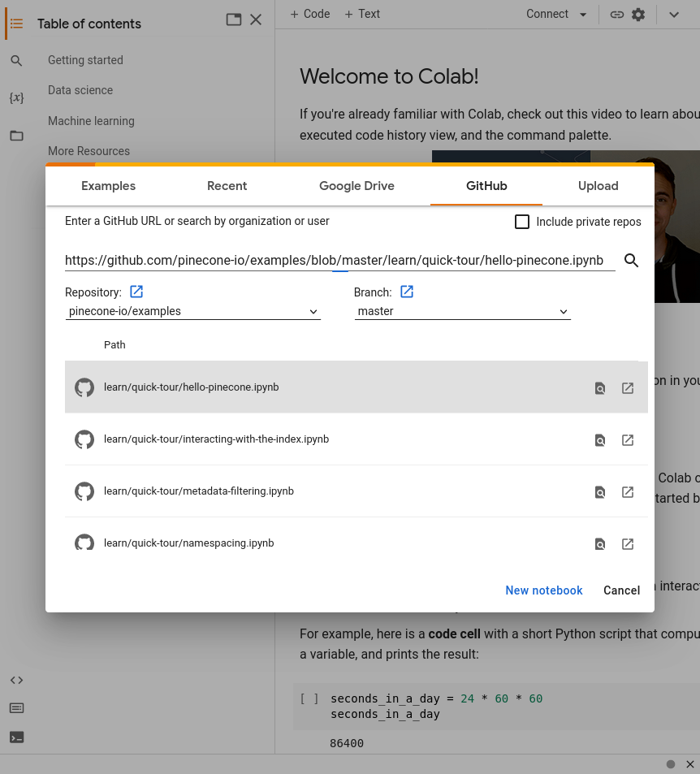Screen dimensions: 700x774
Task: Click the search magnifier next to GitHub URL
Action: (x=631, y=261)
